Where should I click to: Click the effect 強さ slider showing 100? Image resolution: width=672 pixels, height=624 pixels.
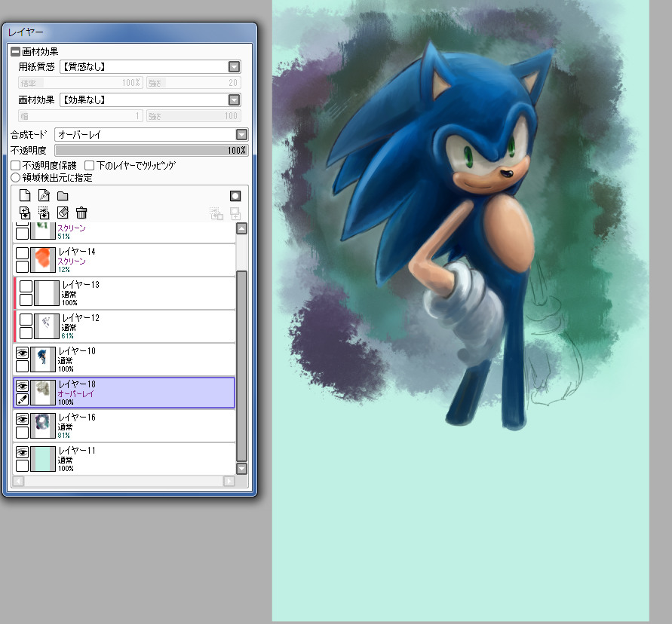[193, 116]
